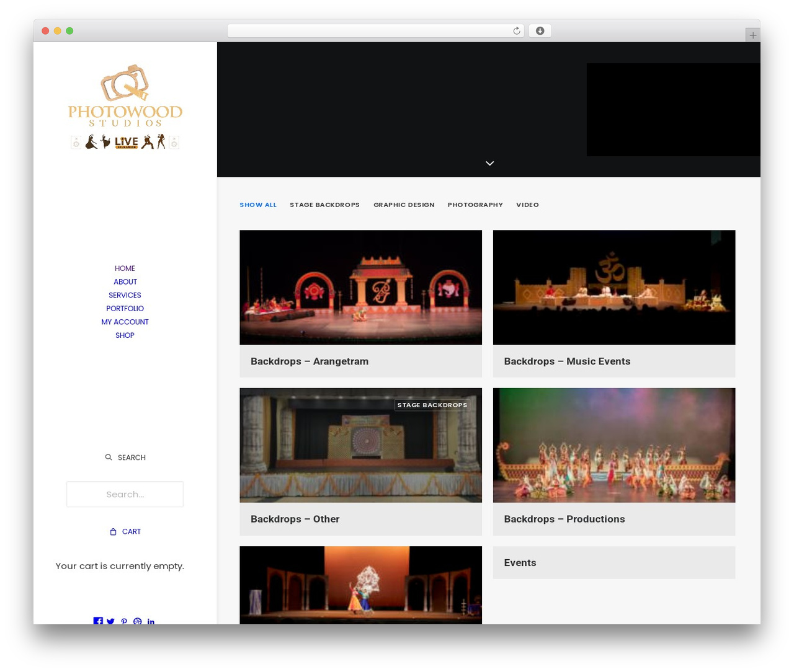Click the Backdrops – Music Events title
Viewport: 794px width, 672px height.
[x=567, y=361]
